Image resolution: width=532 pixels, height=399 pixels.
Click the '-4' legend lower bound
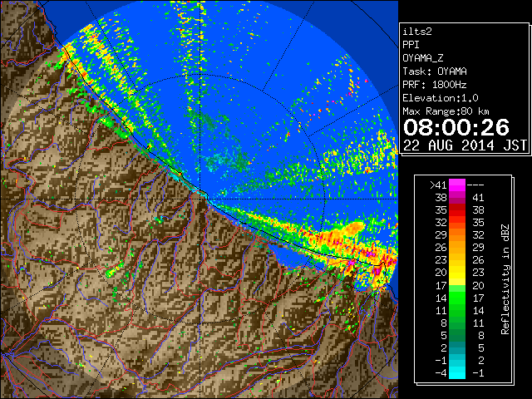pos(441,372)
